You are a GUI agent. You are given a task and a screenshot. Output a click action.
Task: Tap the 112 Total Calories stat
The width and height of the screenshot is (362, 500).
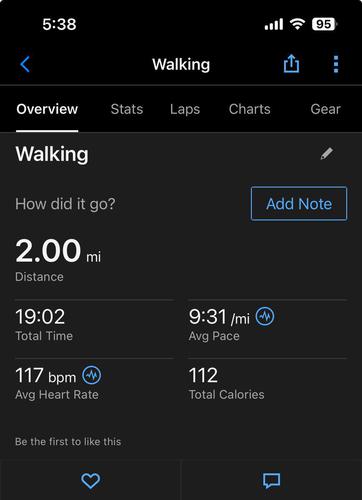pos(226,384)
